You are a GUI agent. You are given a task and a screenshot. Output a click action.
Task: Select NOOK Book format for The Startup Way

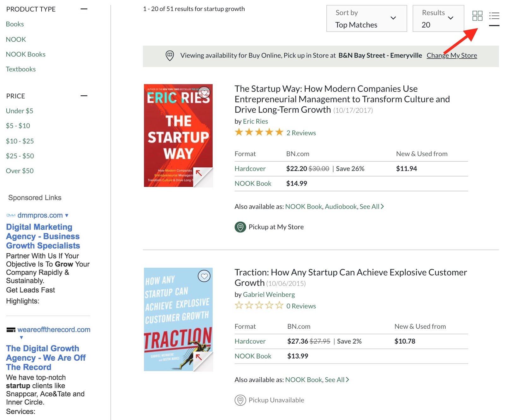click(x=253, y=183)
